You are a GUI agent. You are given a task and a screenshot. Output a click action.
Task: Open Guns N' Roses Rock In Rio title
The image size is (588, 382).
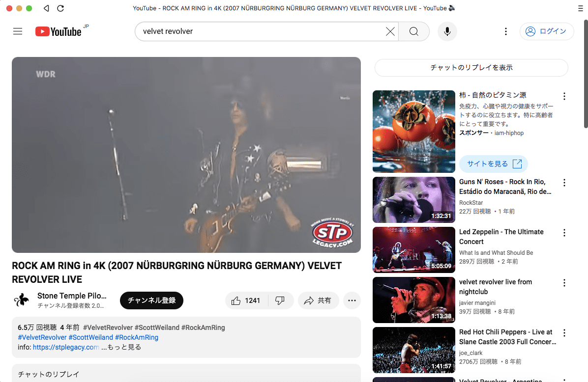(x=505, y=187)
